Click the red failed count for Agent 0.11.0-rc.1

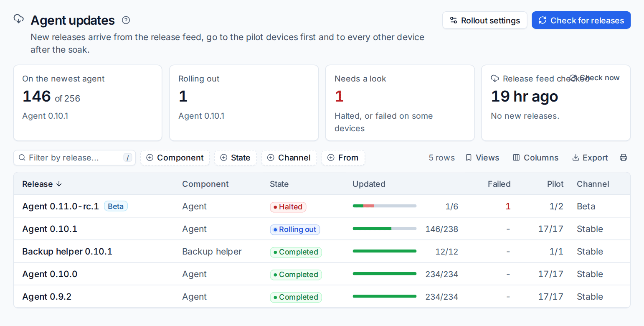508,206
